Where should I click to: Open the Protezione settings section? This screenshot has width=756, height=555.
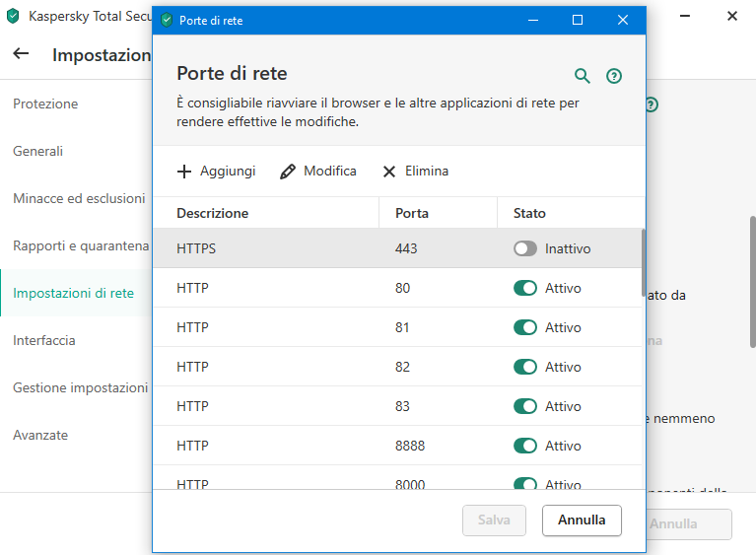45,104
